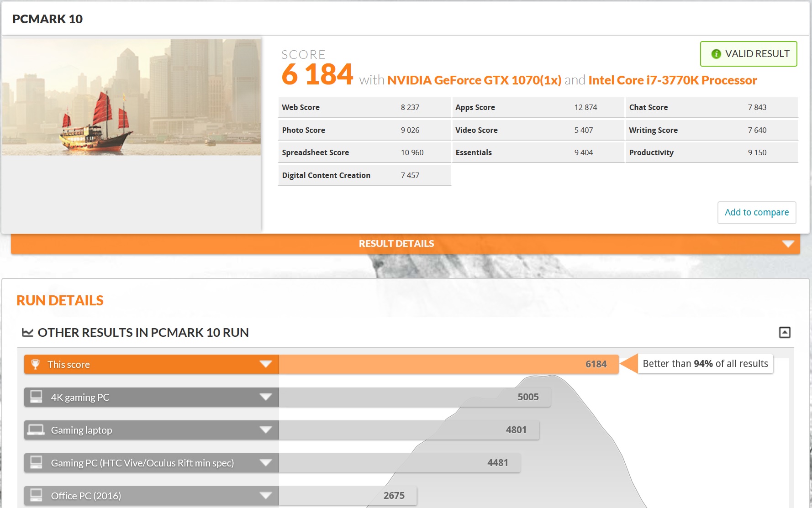Click the Spreadsheet Score value 10 960
Image resolution: width=812 pixels, height=508 pixels.
pos(412,152)
